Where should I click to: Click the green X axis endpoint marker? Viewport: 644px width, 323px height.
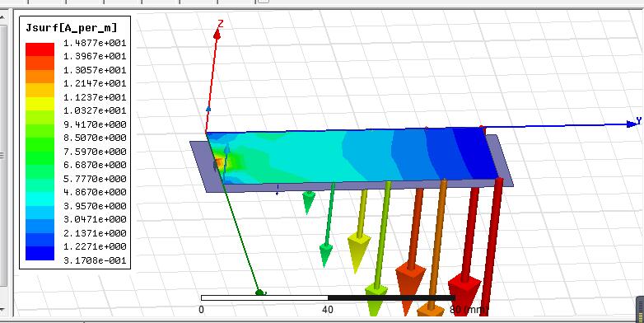point(259,293)
